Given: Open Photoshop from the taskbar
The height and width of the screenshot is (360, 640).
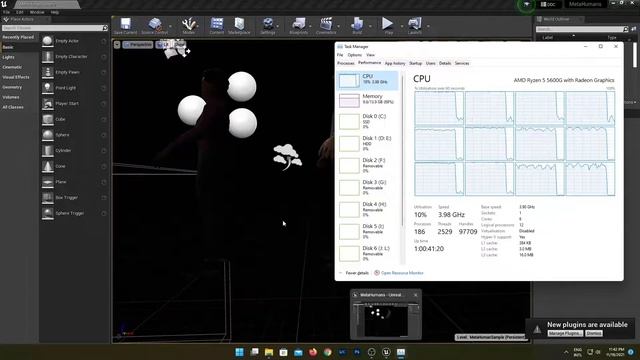Looking at the screenshot, I should tap(357, 352).
